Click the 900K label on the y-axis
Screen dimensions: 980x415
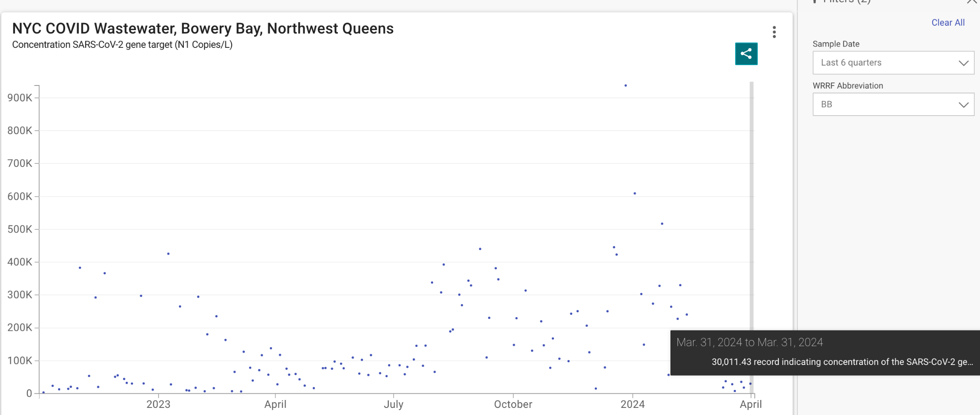tap(20, 97)
